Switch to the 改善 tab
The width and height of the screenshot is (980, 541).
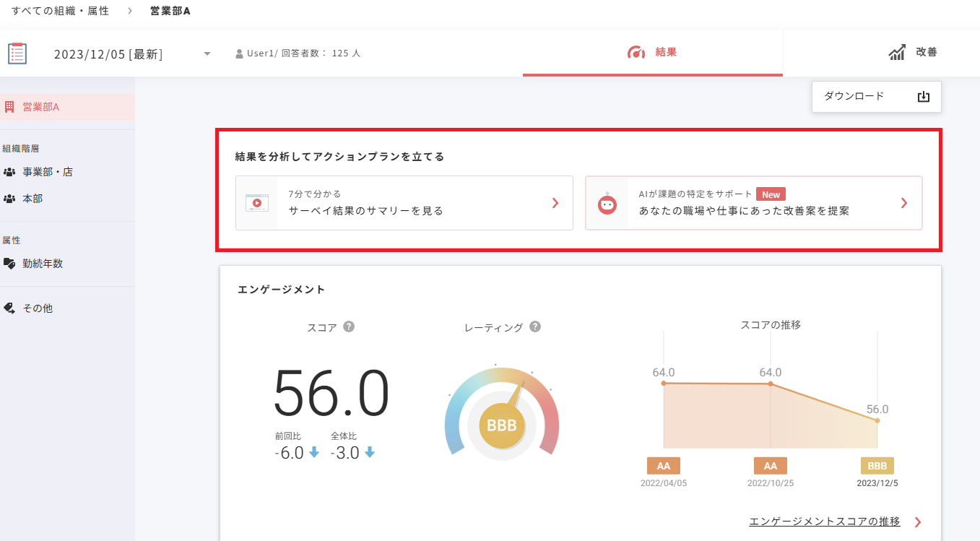[912, 53]
